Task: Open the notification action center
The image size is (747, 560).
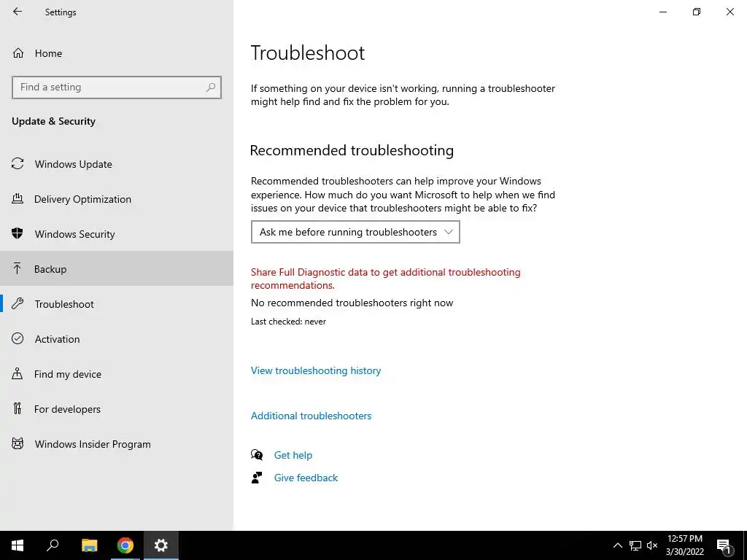Action: [x=724, y=546]
